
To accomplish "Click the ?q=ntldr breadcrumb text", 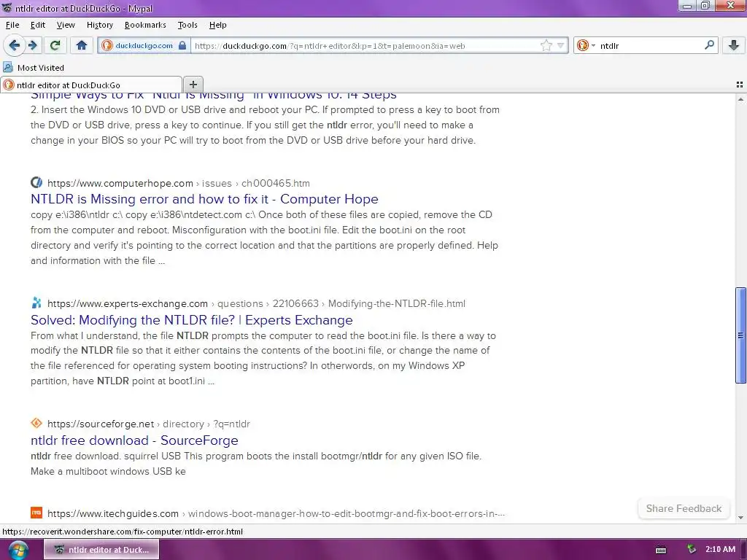I will 231,424.
